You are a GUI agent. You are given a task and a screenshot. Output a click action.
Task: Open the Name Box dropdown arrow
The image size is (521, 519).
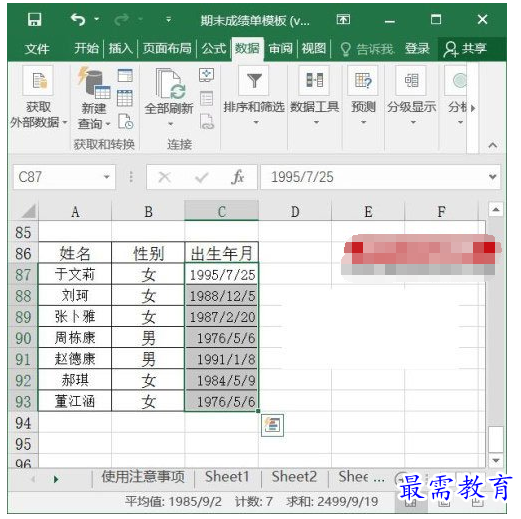coord(107,177)
